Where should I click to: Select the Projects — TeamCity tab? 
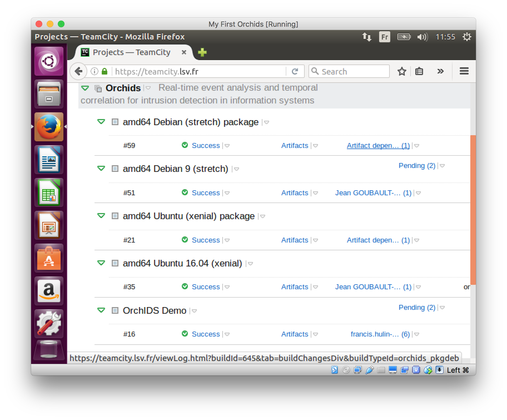point(131,52)
